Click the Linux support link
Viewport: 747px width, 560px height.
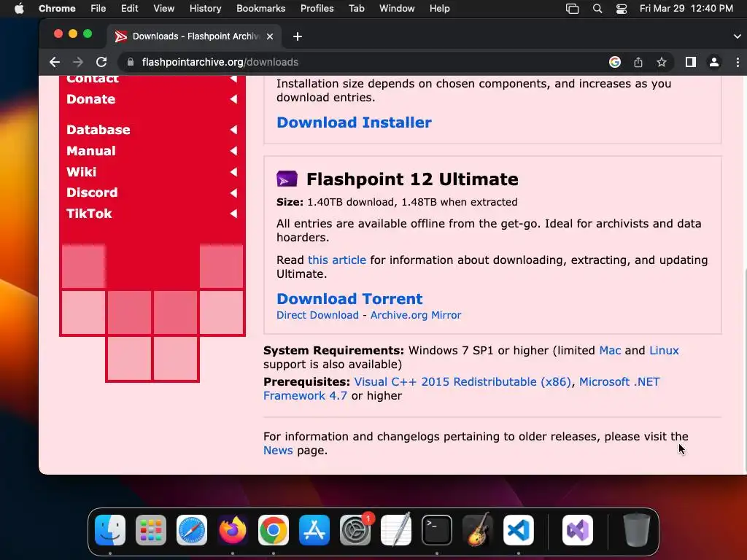pyautogui.click(x=664, y=351)
